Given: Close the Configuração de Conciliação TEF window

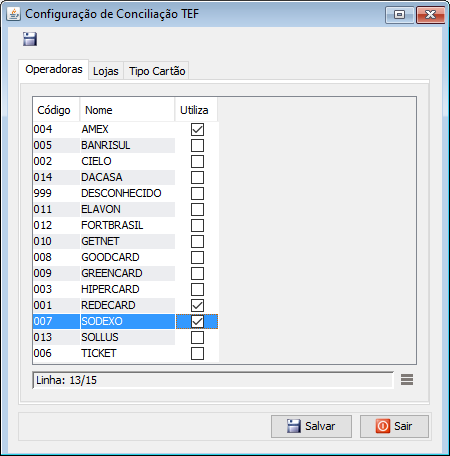Looking at the screenshot, I should (x=430, y=15).
